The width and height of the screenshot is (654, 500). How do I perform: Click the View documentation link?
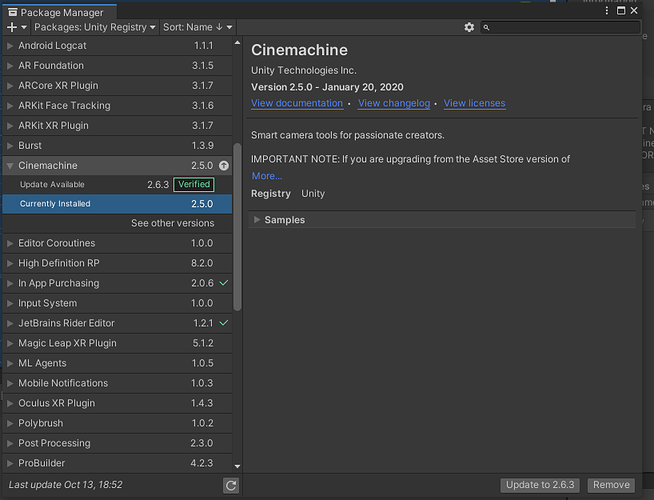tap(297, 103)
